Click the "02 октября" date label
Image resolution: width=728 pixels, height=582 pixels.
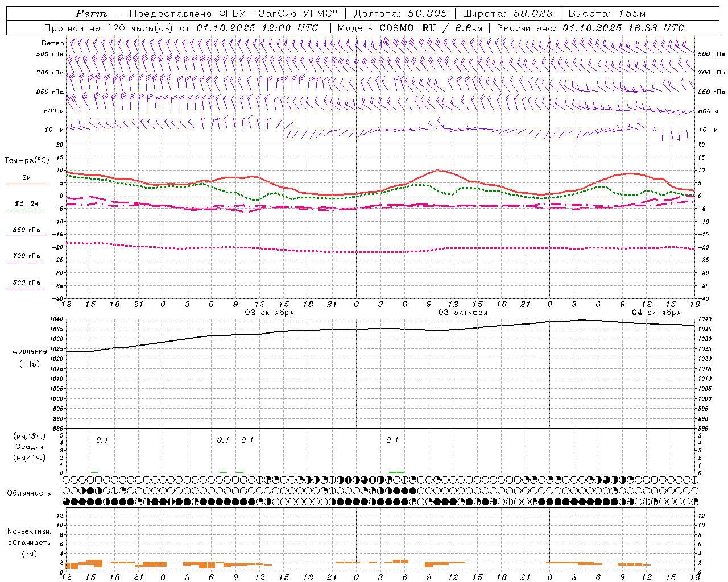point(270,313)
